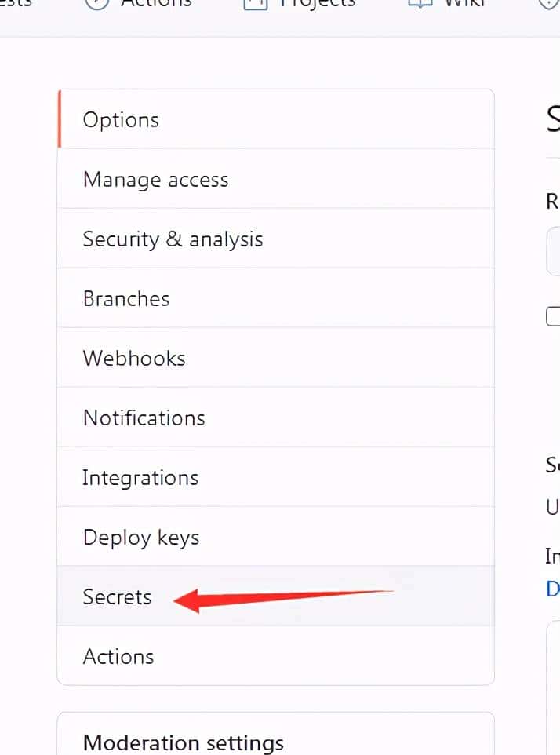Select Branches in the sidebar

point(126,298)
